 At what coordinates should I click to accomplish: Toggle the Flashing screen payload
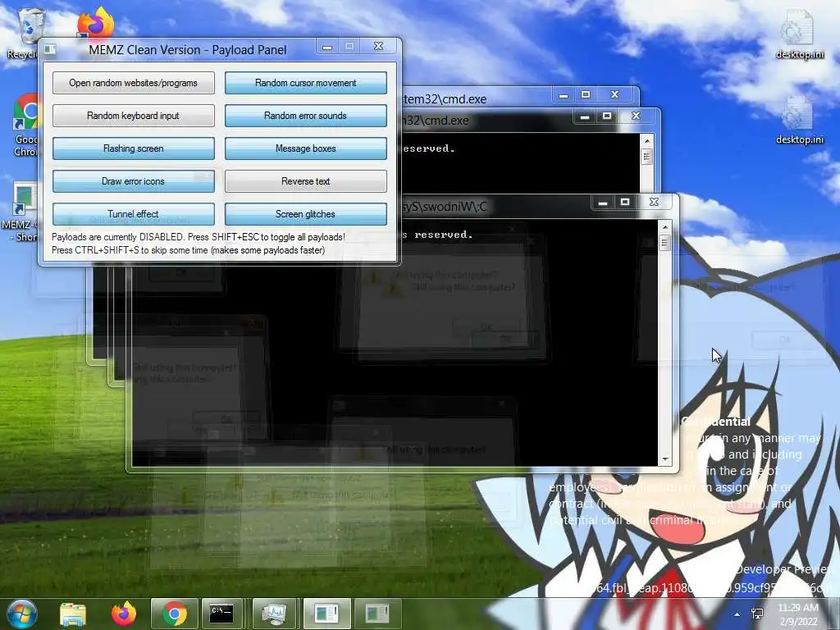(134, 148)
